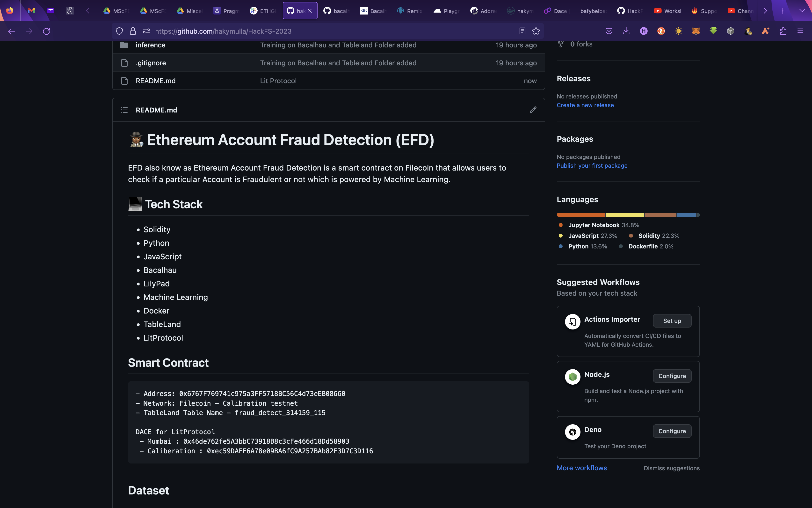
Task: Open a new browser tab
Action: [x=783, y=11]
